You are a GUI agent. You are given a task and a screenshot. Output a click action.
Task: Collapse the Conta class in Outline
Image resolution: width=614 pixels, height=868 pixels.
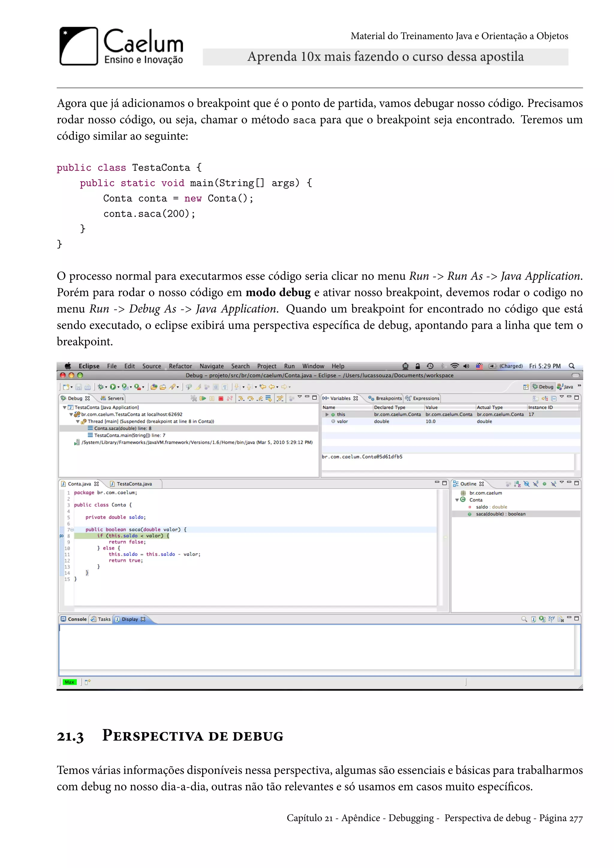[x=457, y=500]
